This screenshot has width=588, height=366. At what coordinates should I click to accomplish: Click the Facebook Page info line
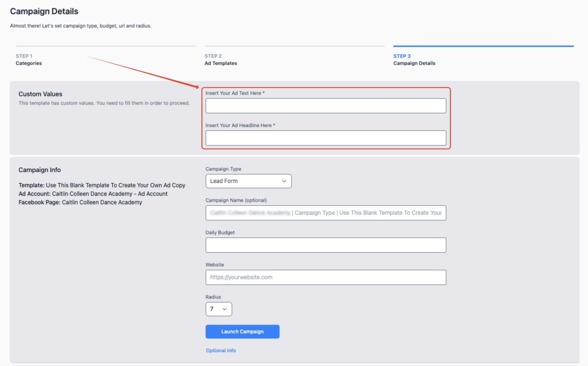(80, 202)
